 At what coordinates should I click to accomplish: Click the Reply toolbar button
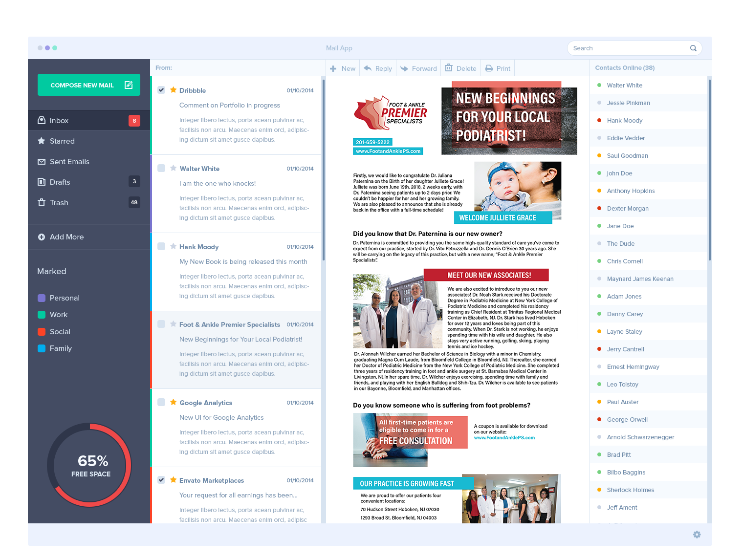[x=378, y=68]
